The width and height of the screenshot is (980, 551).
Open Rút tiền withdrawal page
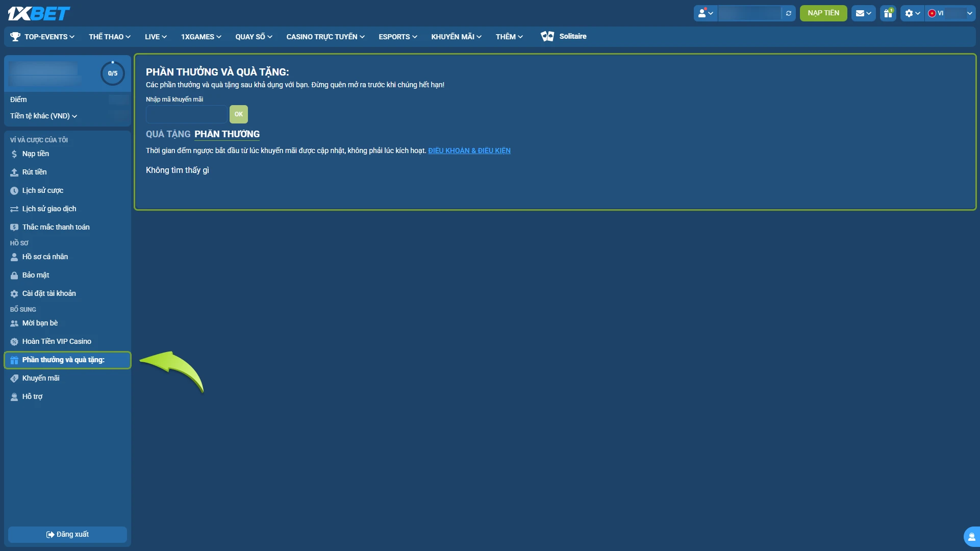[67, 172]
